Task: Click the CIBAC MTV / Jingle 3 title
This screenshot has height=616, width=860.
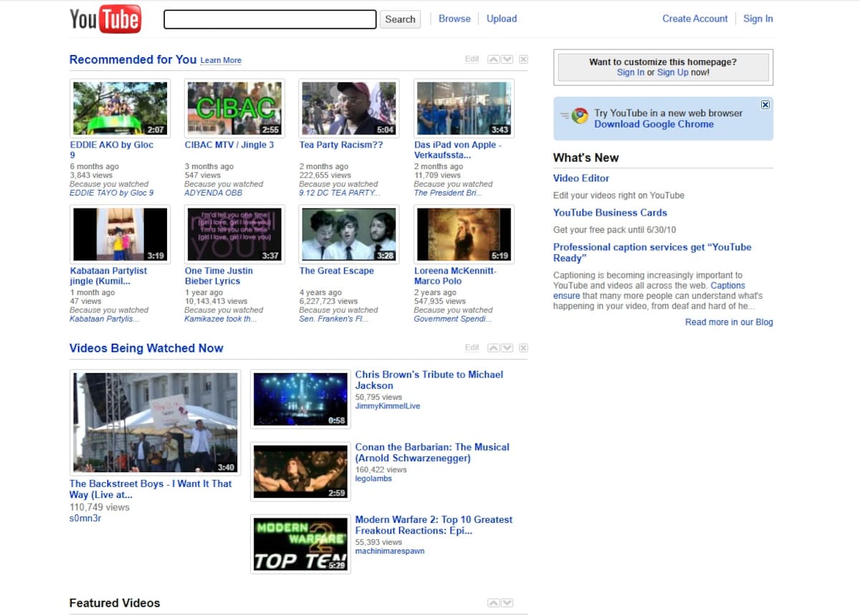Action: [x=229, y=145]
